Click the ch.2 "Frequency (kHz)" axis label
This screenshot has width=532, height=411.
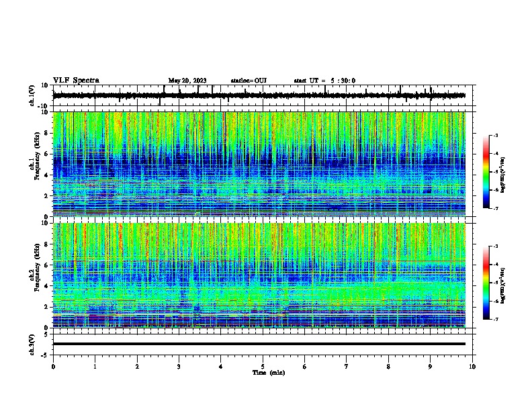37,267
